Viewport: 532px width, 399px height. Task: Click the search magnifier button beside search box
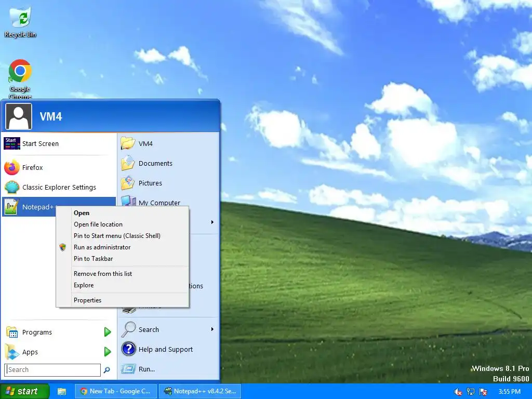click(107, 370)
